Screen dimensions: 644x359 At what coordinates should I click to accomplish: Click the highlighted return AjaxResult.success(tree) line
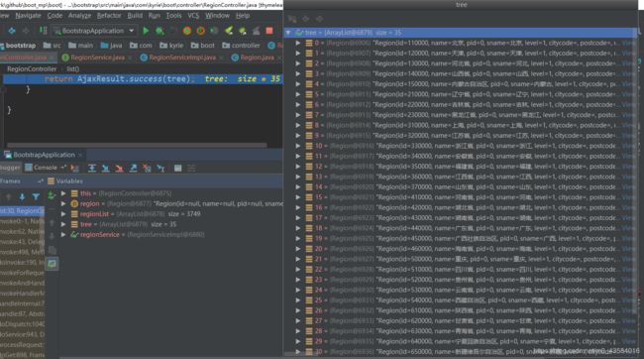(143, 79)
